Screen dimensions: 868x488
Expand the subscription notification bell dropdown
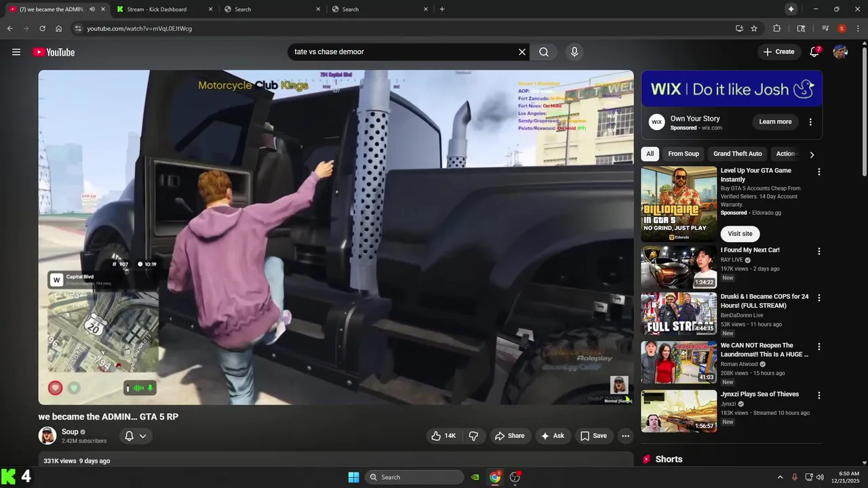click(136, 436)
